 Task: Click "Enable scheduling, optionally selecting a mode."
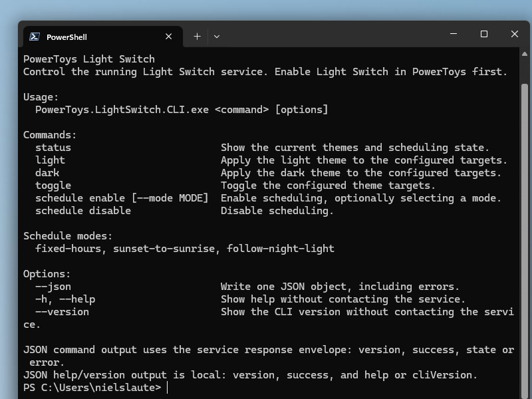point(361,198)
